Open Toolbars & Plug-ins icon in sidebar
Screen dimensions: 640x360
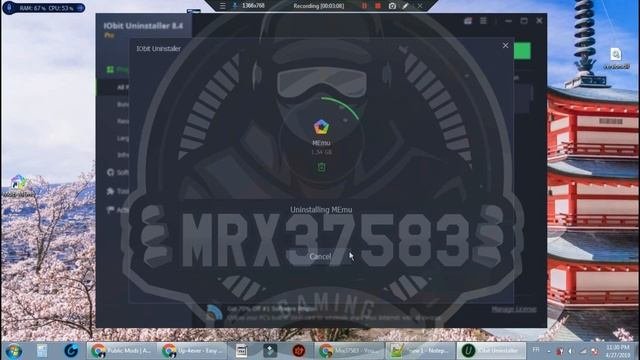(111, 191)
